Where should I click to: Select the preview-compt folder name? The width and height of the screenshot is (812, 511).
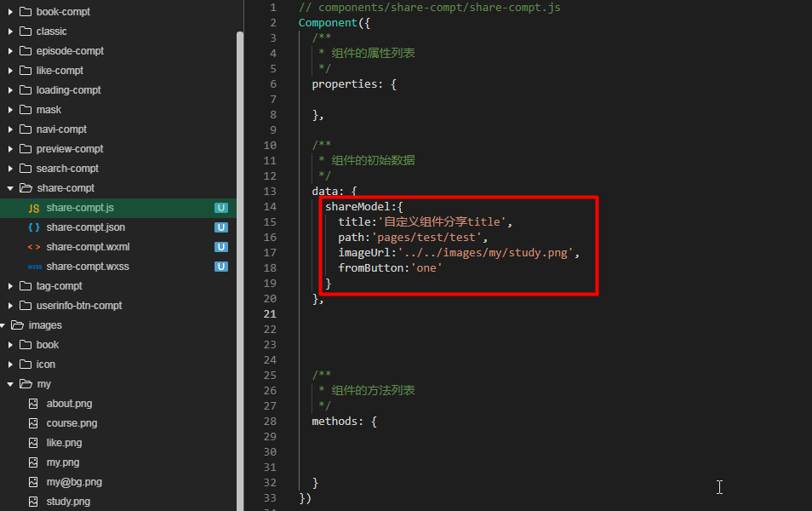click(x=70, y=149)
